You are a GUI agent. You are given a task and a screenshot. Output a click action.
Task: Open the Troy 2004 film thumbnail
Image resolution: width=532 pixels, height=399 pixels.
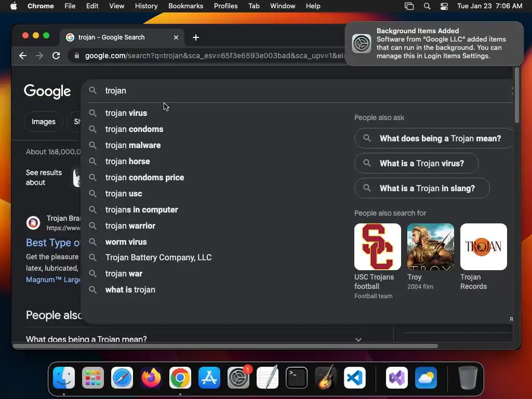click(x=431, y=247)
